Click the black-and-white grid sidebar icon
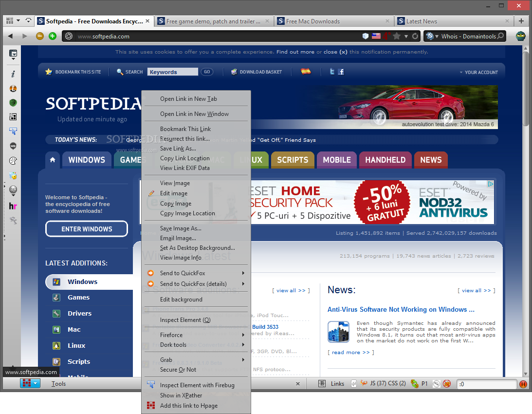Image resolution: width=532 pixels, height=414 pixels. pyautogui.click(x=13, y=117)
